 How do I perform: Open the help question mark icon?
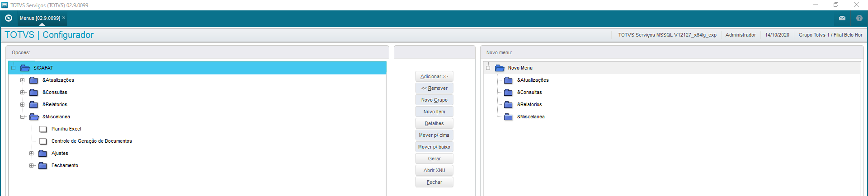click(859, 18)
